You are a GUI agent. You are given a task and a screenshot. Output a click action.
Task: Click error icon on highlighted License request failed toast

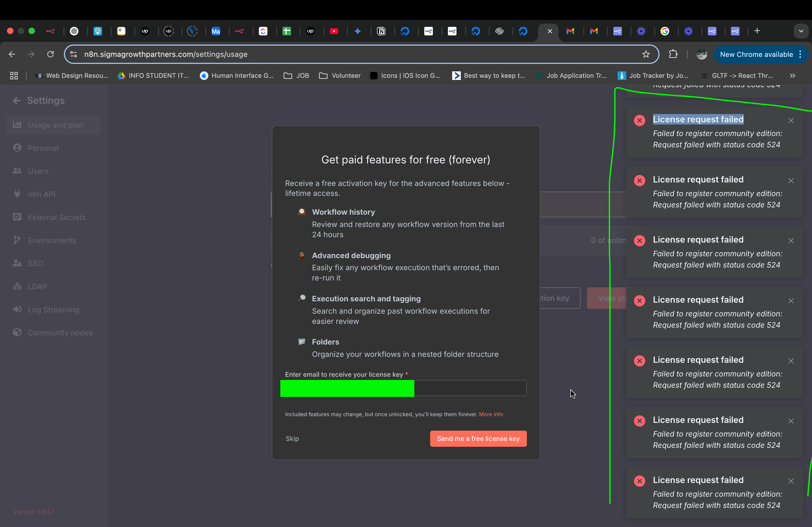point(639,121)
